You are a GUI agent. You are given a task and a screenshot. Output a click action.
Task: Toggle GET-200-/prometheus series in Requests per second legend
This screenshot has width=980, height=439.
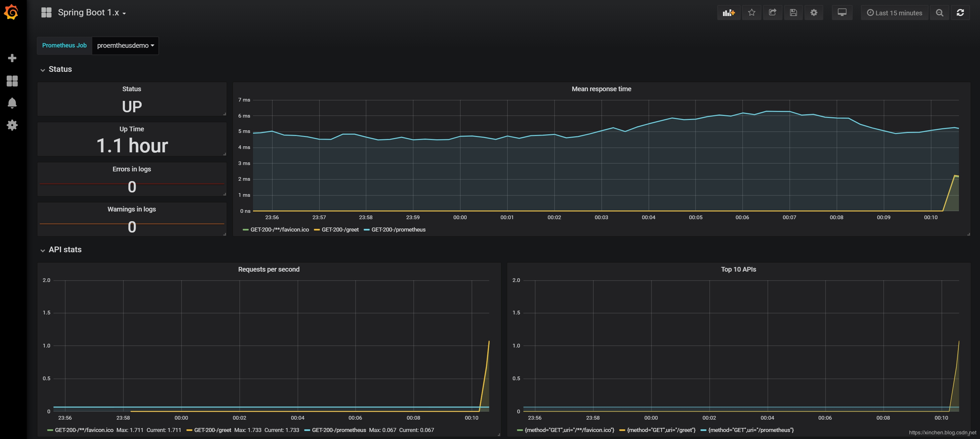pyautogui.click(x=339, y=430)
